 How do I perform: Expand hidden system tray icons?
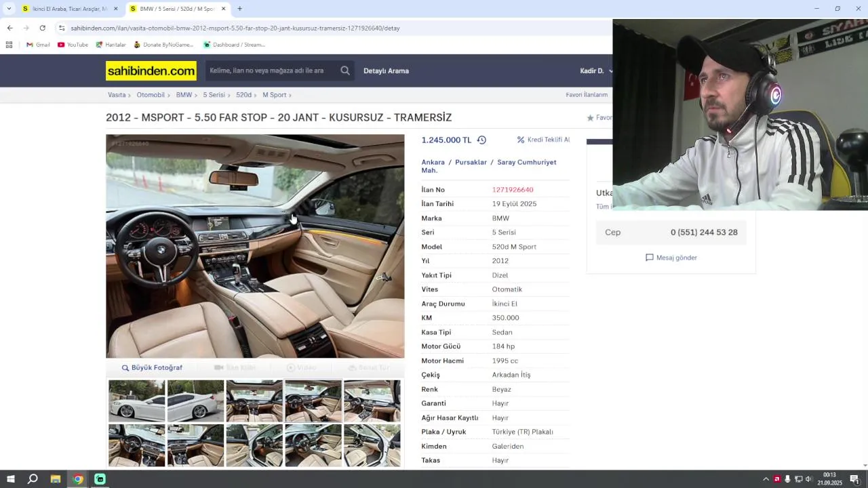pyautogui.click(x=766, y=479)
